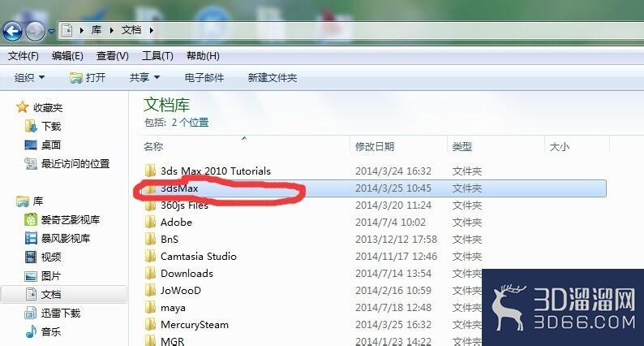This screenshot has width=644, height=346.
Task: Select the Downloads folder icon
Action: pyautogui.click(x=150, y=273)
